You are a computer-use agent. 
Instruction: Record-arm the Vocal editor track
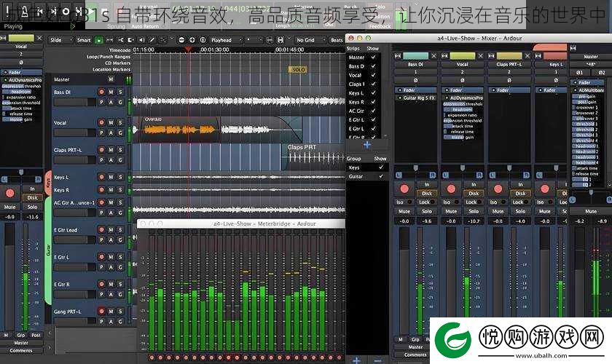101,122
